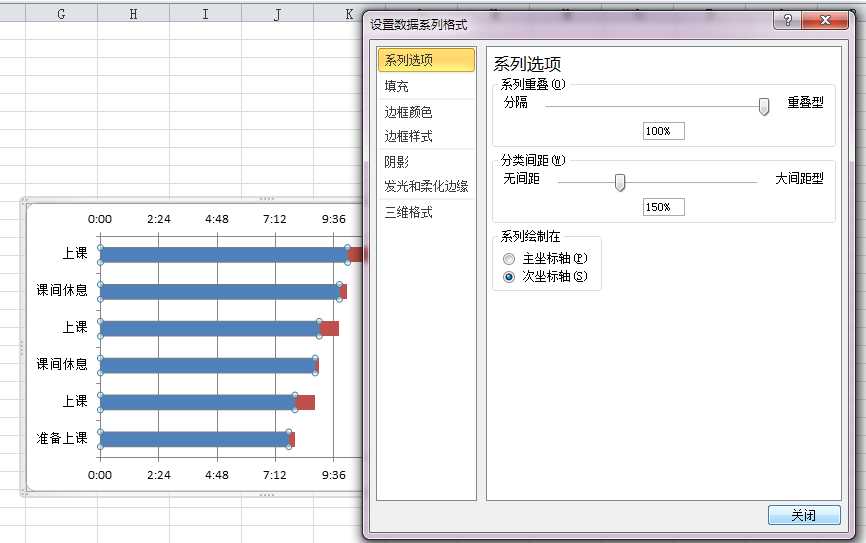Go to 发光和柔化边缘 settings

coord(426,186)
